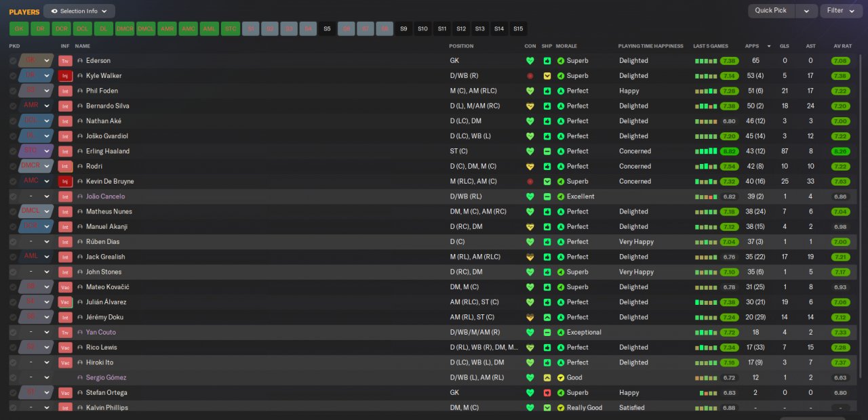The height and width of the screenshot is (420, 868).
Task: Sort by the APPS column header
Action: pos(752,46)
